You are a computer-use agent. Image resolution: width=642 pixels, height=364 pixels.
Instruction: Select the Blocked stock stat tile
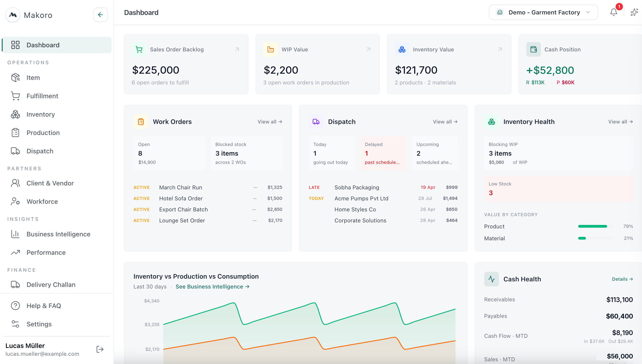[247, 153]
